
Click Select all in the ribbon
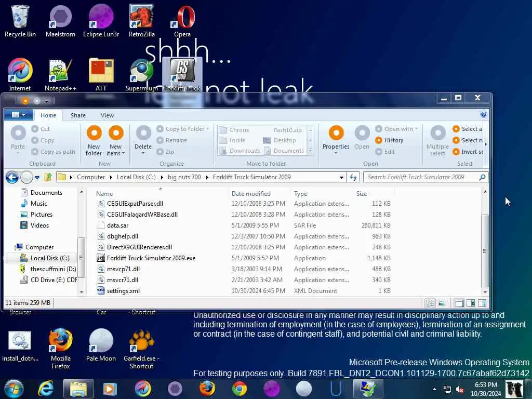click(468, 129)
